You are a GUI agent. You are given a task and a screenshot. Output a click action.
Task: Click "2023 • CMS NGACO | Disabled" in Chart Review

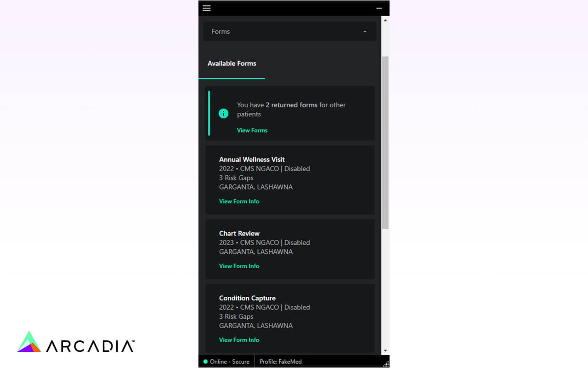(265, 242)
